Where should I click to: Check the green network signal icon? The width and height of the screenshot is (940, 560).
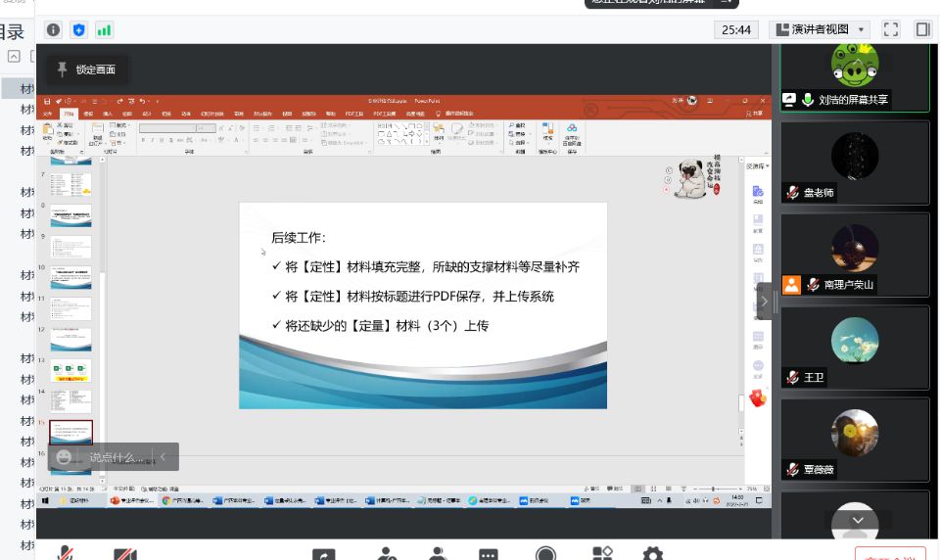point(104,29)
